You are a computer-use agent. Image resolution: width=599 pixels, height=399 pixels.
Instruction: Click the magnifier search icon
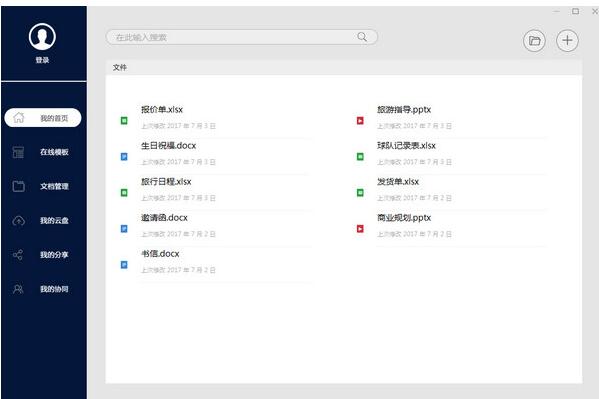(362, 37)
